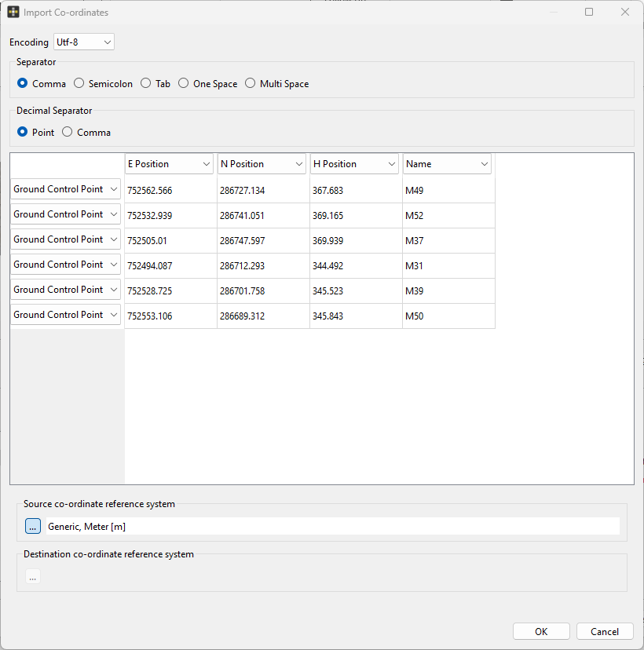This screenshot has height=650, width=644.
Task: Close the Import Co-ordinates dialog
Action: click(x=625, y=12)
